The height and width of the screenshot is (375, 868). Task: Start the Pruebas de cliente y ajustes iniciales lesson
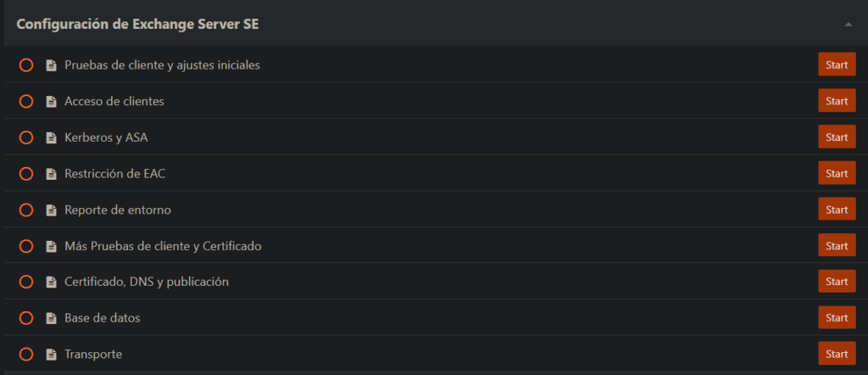(837, 64)
